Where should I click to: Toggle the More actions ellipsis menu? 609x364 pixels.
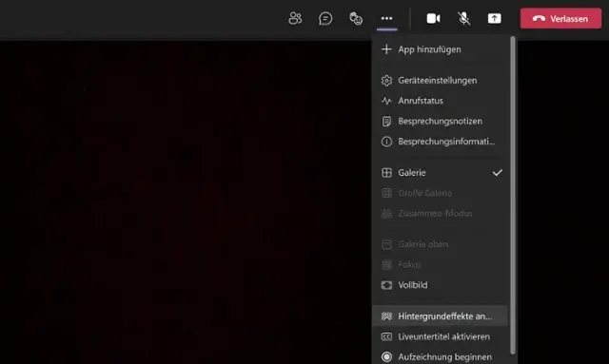click(x=387, y=18)
